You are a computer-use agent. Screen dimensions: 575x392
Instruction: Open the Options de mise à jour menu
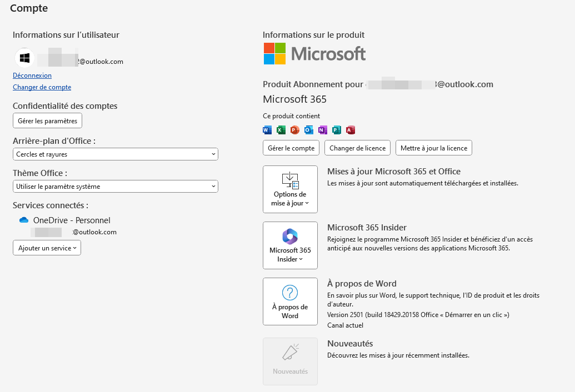click(x=290, y=189)
